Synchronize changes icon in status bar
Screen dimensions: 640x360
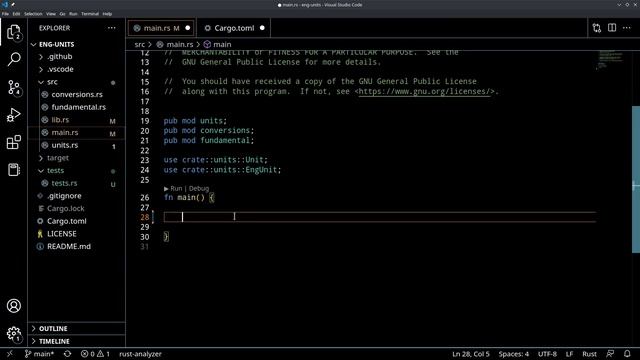[x=67, y=354]
